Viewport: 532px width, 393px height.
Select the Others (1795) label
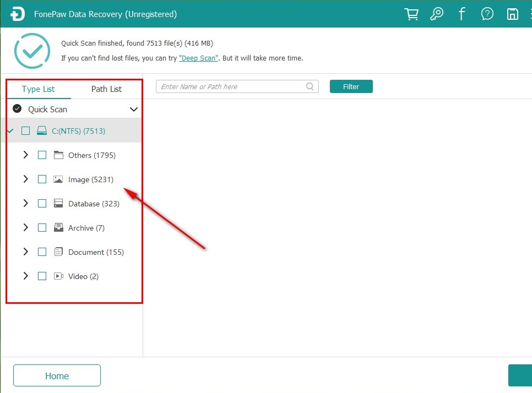tap(92, 155)
